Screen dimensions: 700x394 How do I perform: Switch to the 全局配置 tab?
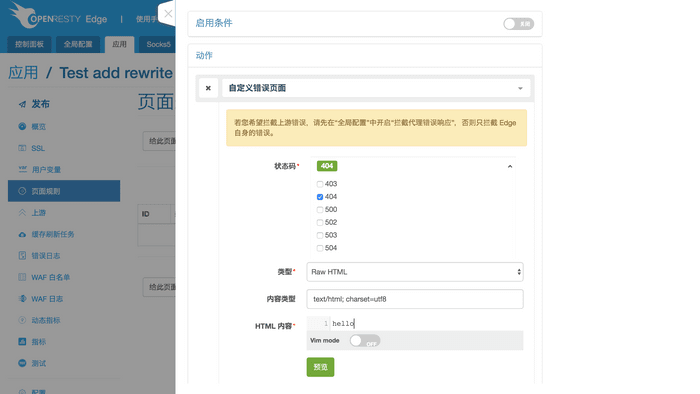(78, 44)
